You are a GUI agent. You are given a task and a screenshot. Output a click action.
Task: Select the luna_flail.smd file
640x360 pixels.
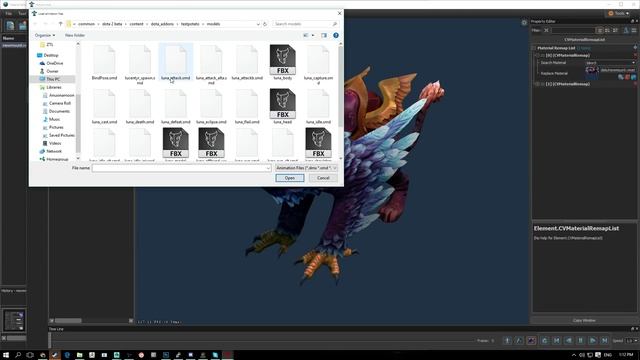tap(247, 106)
